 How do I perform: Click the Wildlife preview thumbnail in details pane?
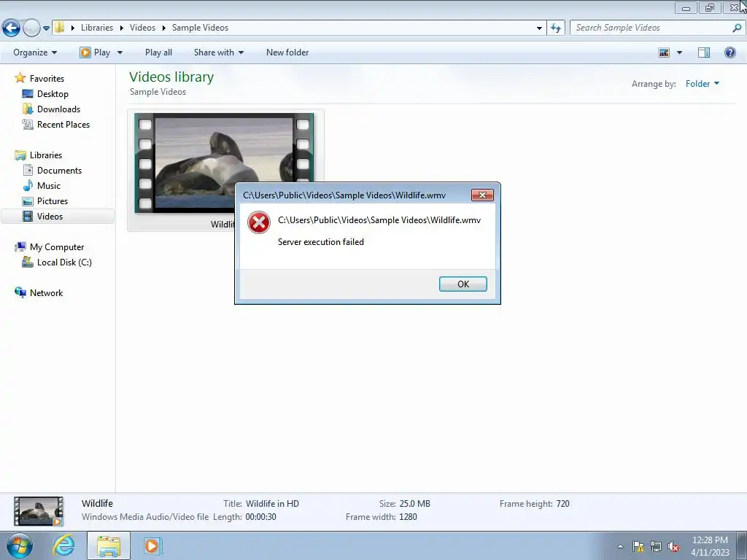click(x=39, y=511)
